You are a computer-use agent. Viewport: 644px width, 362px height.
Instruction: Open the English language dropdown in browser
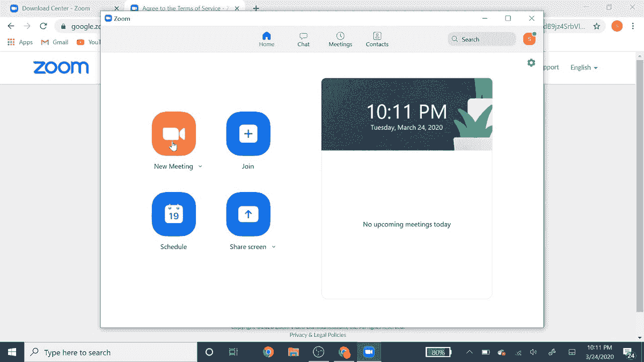point(584,68)
